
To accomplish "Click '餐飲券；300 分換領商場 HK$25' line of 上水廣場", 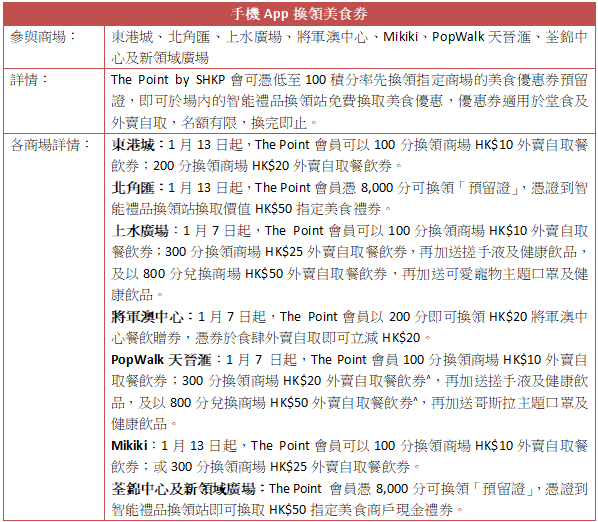I will pos(349,252).
